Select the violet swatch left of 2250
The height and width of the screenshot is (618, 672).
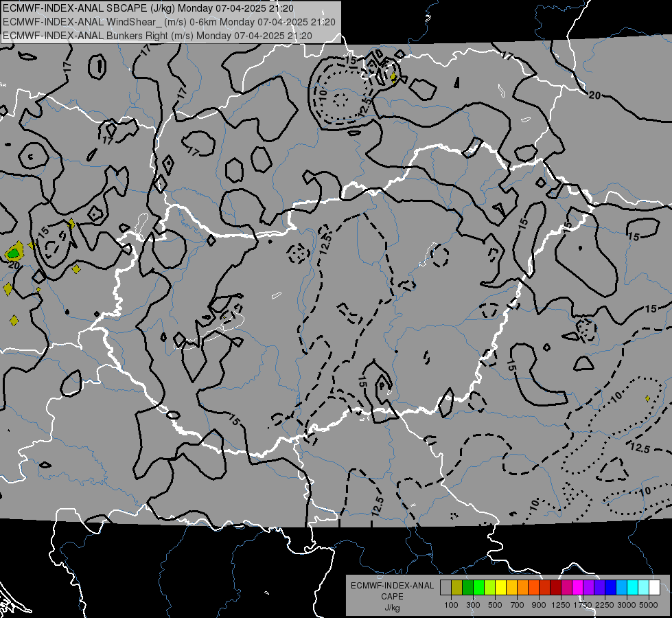pos(599,588)
